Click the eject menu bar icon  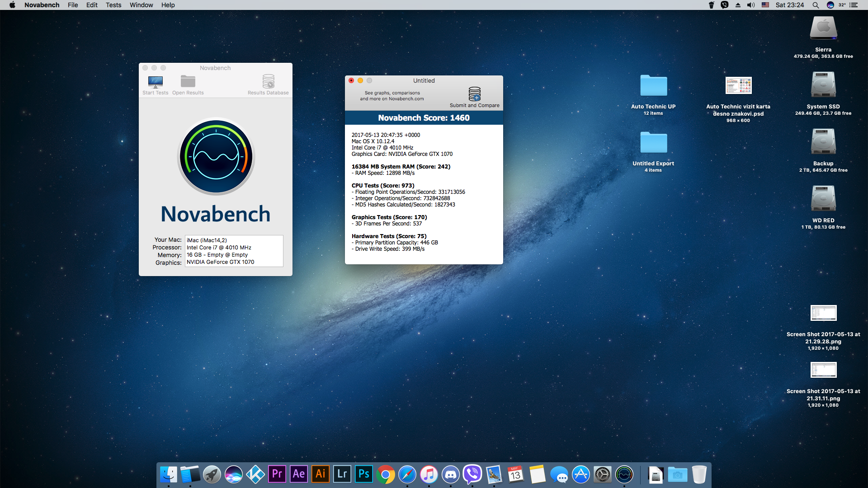[738, 5]
